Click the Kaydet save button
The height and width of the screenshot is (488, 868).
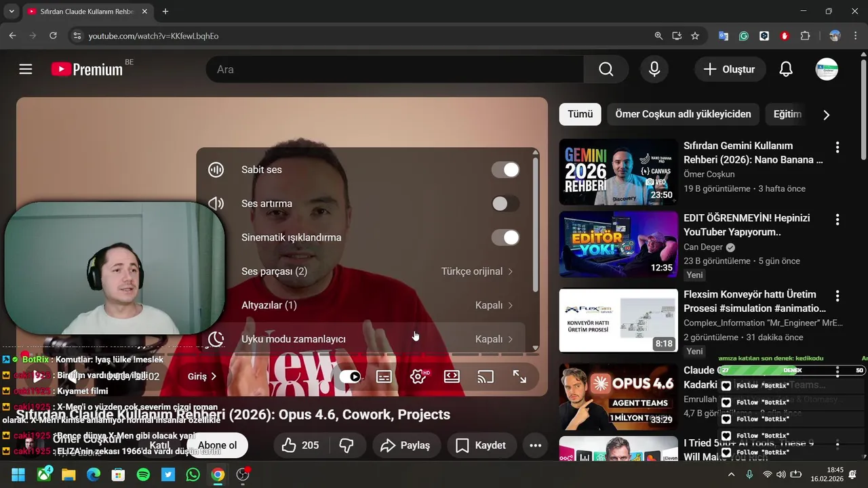coord(481,445)
